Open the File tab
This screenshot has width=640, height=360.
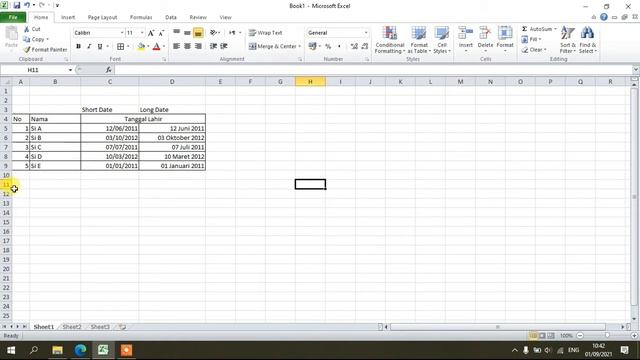[x=13, y=17]
